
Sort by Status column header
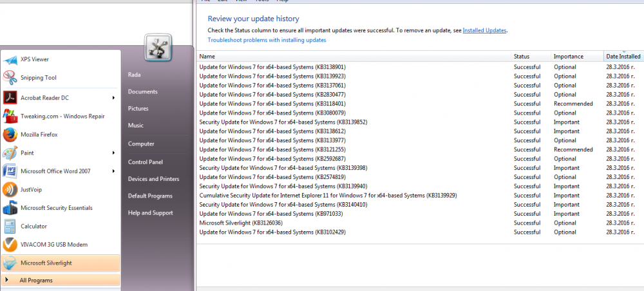pyautogui.click(x=531, y=57)
